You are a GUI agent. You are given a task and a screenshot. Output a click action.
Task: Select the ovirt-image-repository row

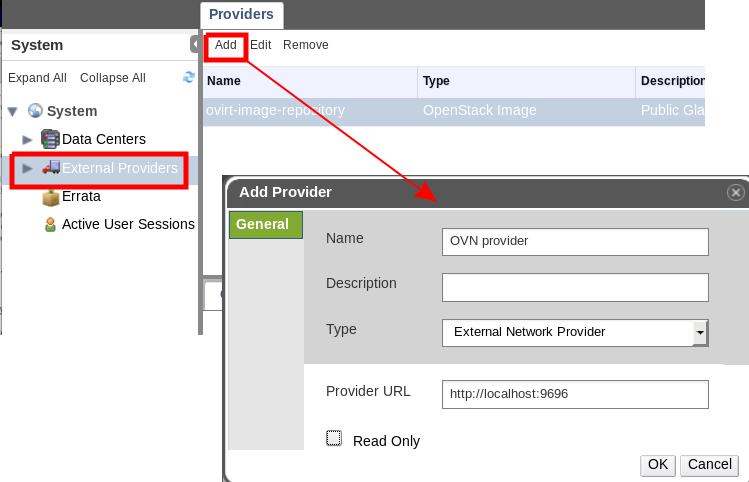pos(310,111)
